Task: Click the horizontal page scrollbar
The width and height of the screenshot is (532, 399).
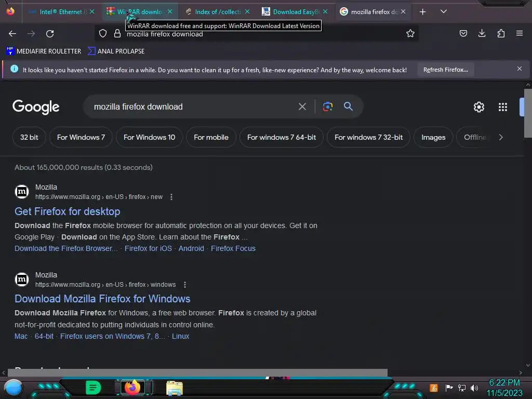Action: coord(197,373)
